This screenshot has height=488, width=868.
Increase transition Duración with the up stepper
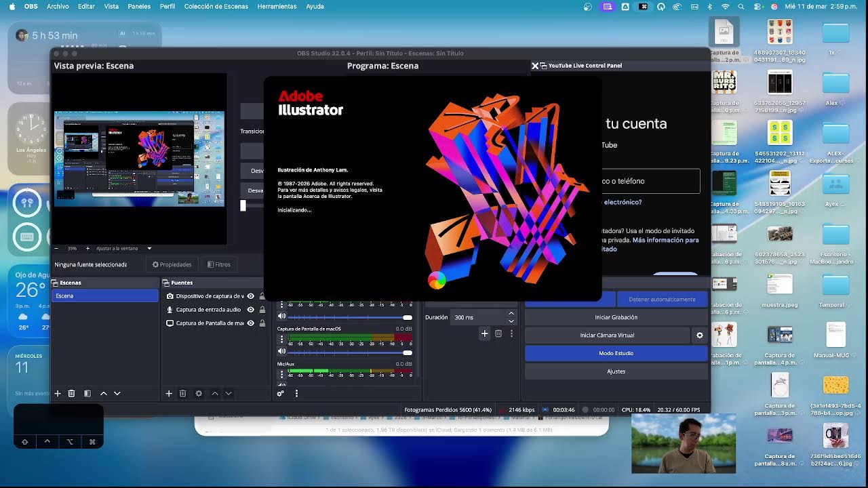tap(511, 314)
